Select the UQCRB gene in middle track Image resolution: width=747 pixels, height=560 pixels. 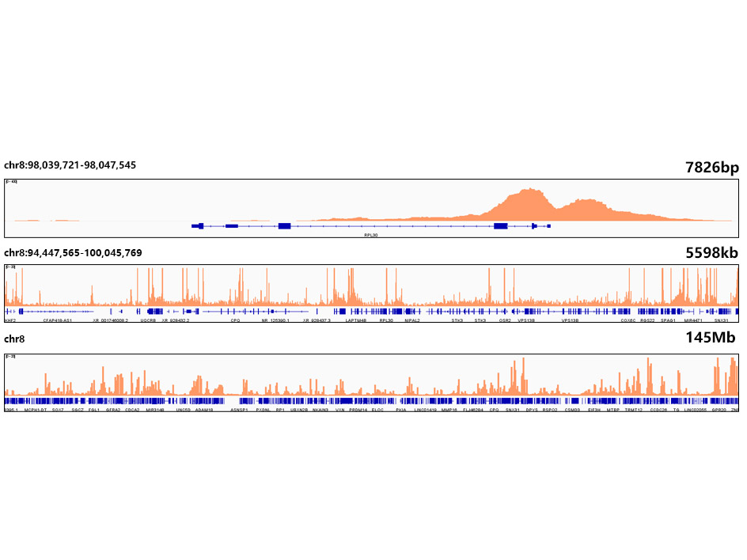pos(148,321)
